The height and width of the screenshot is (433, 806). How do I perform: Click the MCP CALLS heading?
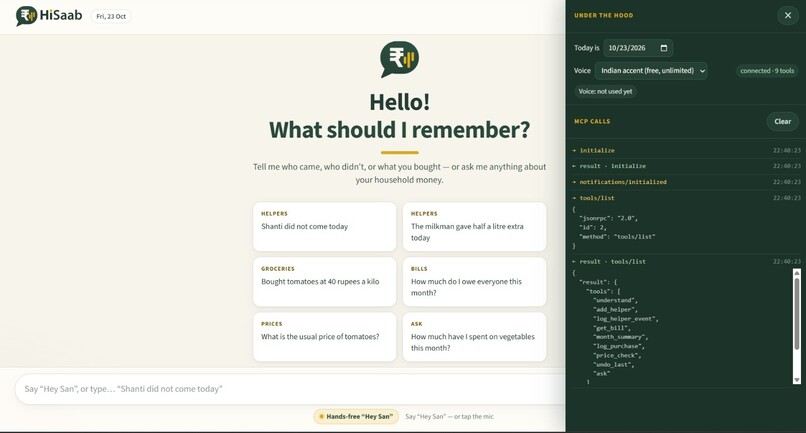tap(592, 121)
